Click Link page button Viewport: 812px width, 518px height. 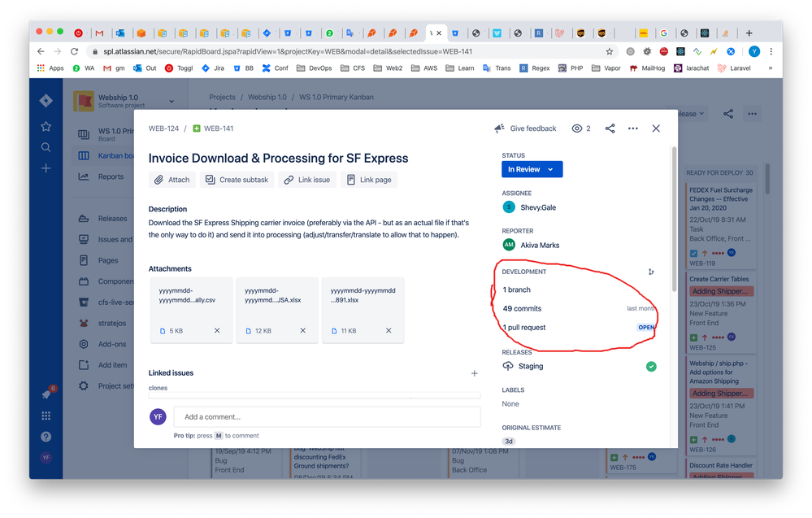tap(369, 180)
